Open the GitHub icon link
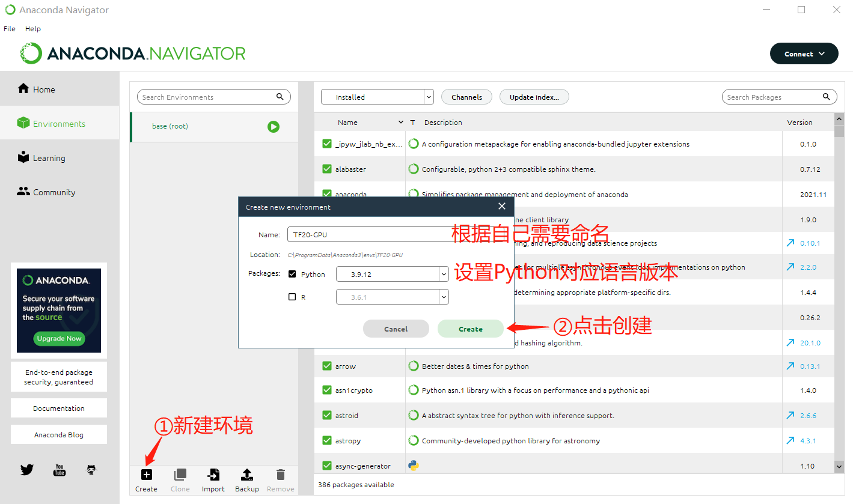The width and height of the screenshot is (853, 504). [x=91, y=470]
